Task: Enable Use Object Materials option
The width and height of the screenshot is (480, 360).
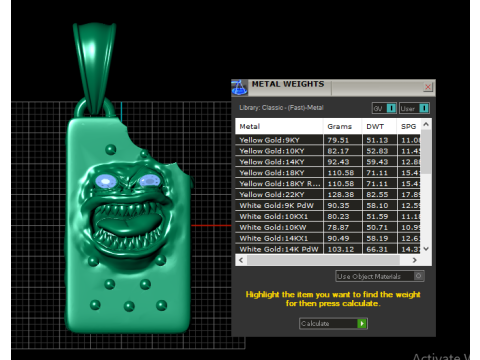Action: (380, 276)
